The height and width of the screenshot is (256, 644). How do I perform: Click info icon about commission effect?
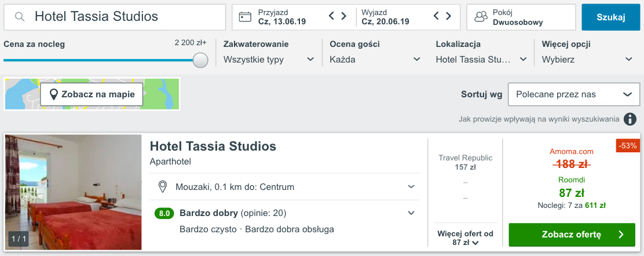(x=630, y=119)
